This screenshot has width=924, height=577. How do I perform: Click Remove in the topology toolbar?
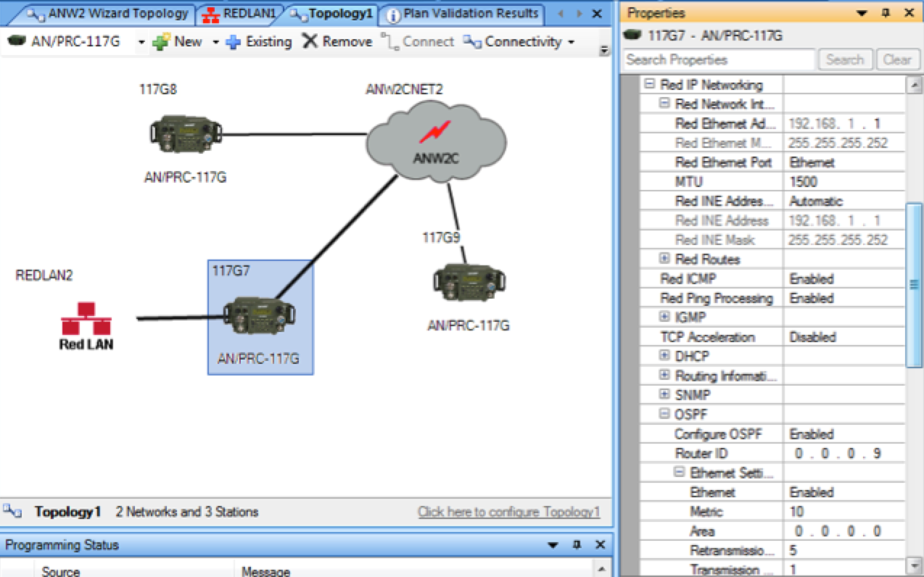337,42
